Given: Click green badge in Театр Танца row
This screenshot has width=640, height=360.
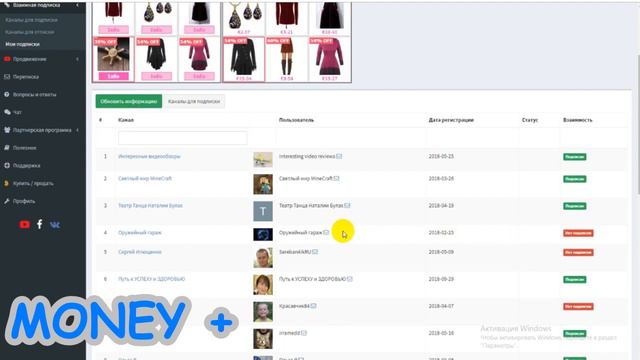Looking at the screenshot, I should (575, 206).
